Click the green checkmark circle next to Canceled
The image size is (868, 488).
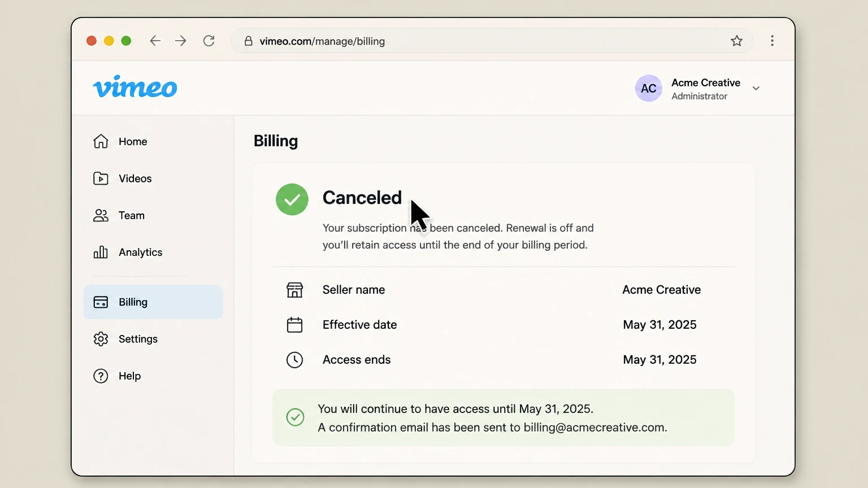(x=292, y=199)
